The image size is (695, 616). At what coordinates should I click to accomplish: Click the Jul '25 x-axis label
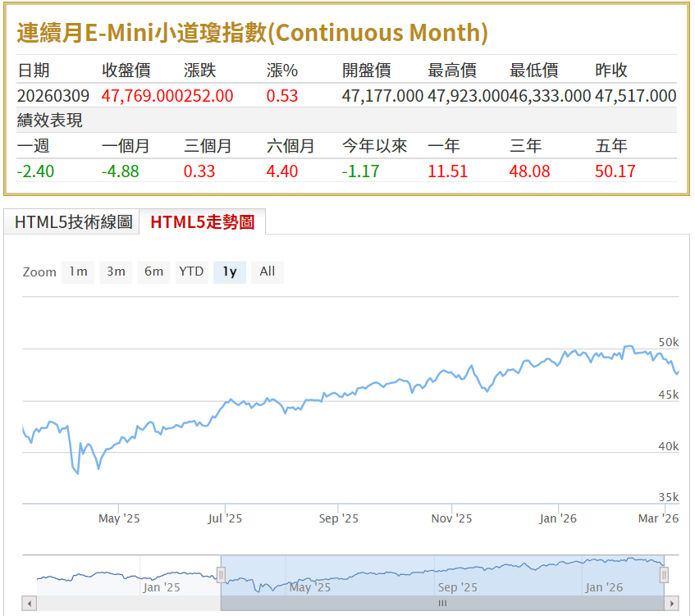(225, 518)
